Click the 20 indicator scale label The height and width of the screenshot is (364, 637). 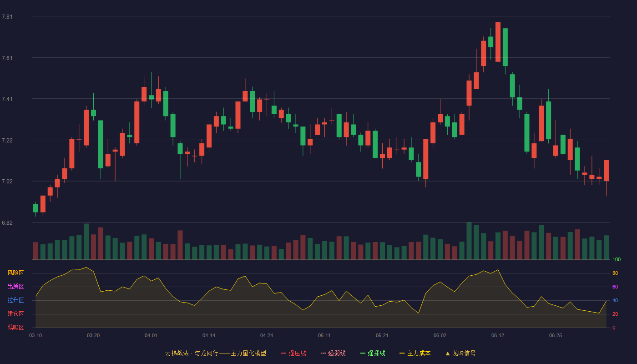(x=615, y=314)
